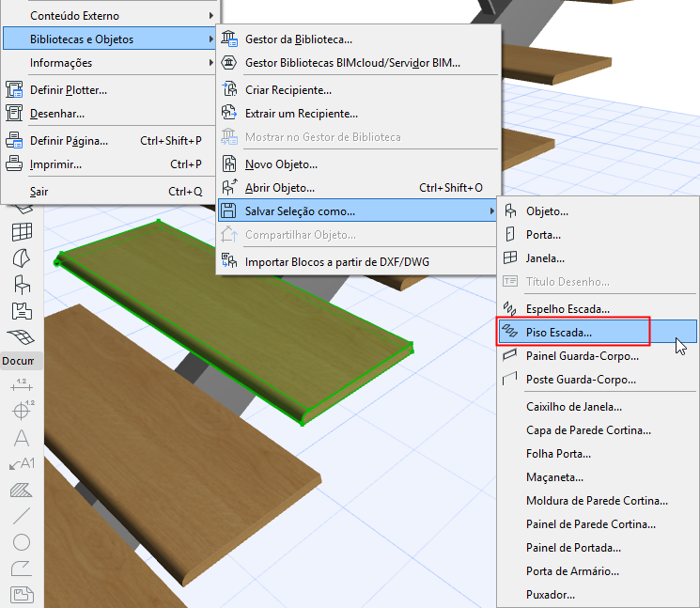Open Definir Plotter dialog
Viewport: 700px width, 608px height.
[x=109, y=90]
